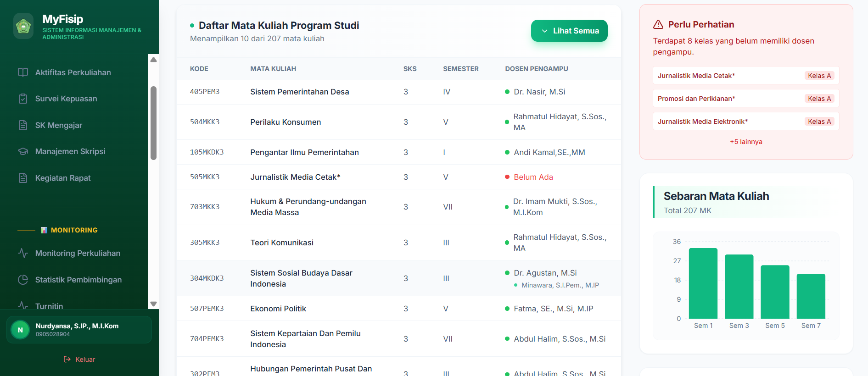
Task: Open Statistik Pembimbingan page
Action: pos(79,280)
